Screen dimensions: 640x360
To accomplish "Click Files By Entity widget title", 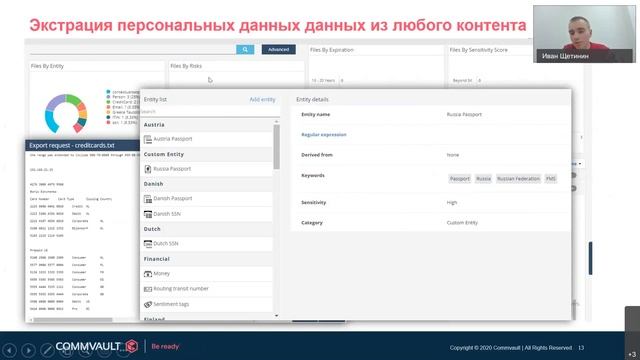I will (x=47, y=66).
